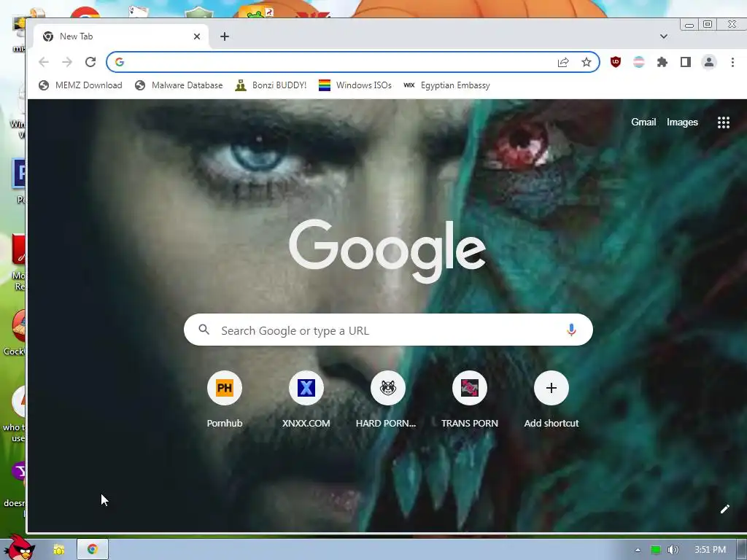Image resolution: width=747 pixels, height=560 pixels.
Task: Go forward using the browser forward arrow
Action: coord(67,62)
